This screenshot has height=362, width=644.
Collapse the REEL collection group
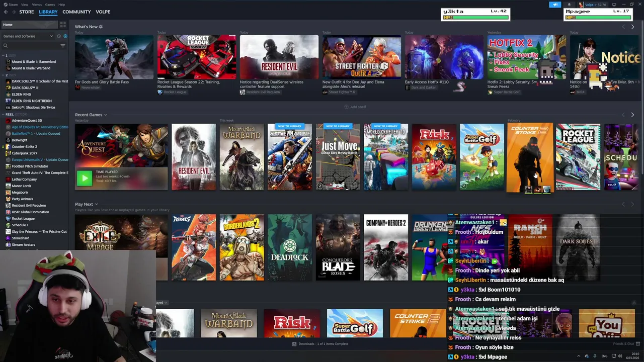(3, 114)
